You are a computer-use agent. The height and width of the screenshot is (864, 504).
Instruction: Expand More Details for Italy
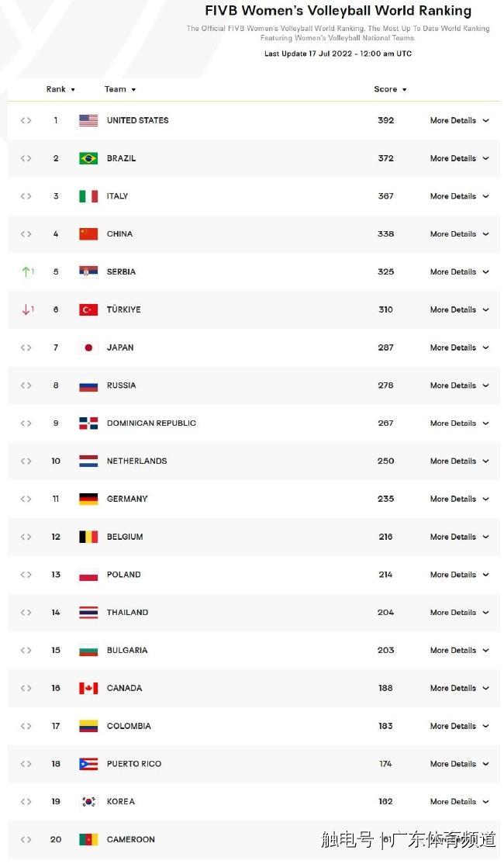coord(459,196)
